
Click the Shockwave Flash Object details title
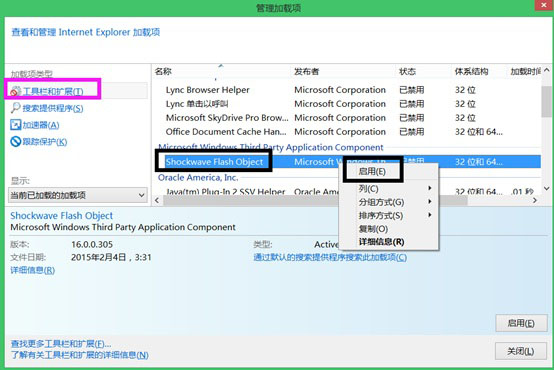[x=61, y=216]
